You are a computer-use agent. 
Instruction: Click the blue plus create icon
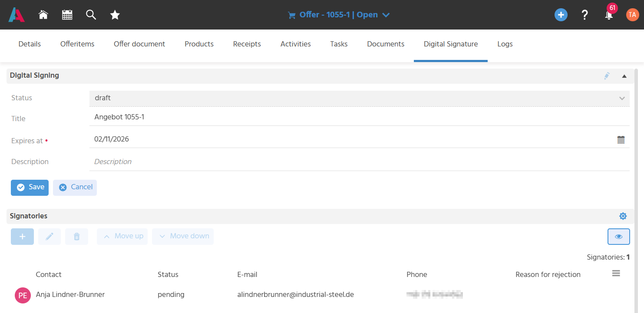point(561,15)
